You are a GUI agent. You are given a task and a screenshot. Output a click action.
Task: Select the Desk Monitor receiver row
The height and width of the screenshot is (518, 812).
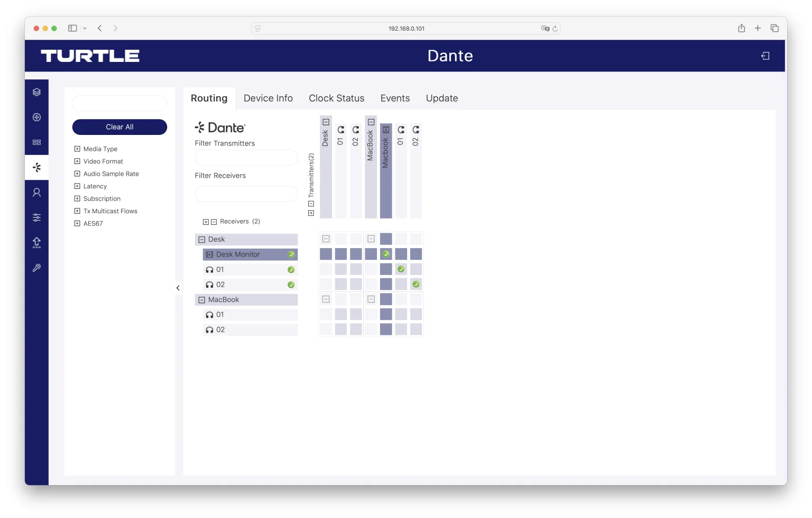click(250, 255)
